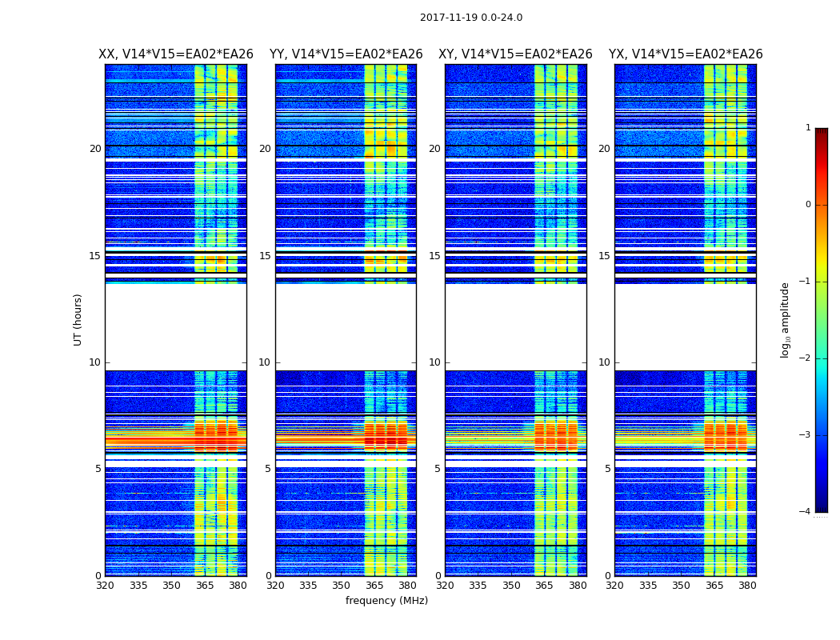Image resolution: width=840 pixels, height=640 pixels.
Task: Click the YX, V14*V15=EA02*EA26 panel title
Action: (x=686, y=54)
